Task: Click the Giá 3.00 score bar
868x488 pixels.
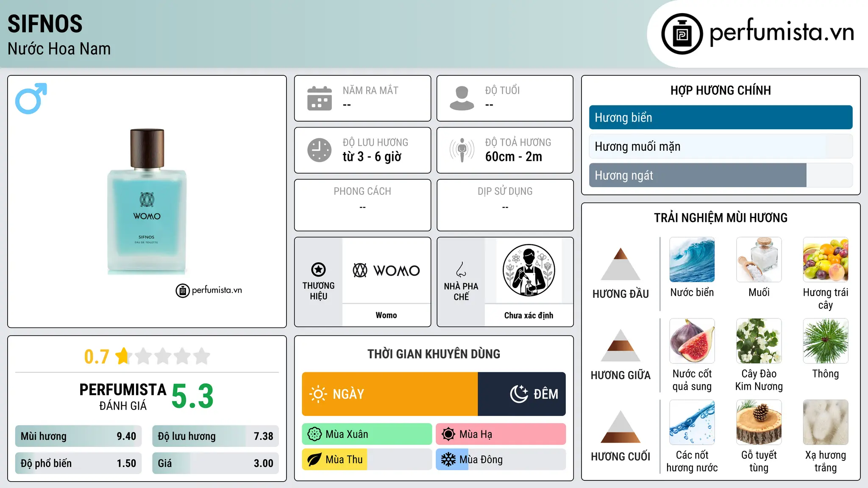Action: tap(215, 463)
